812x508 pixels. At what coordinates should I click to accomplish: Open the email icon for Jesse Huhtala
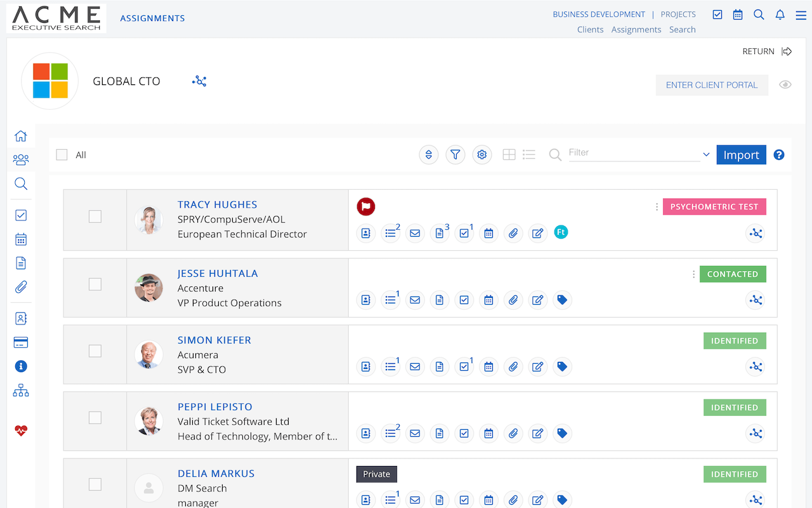point(415,300)
